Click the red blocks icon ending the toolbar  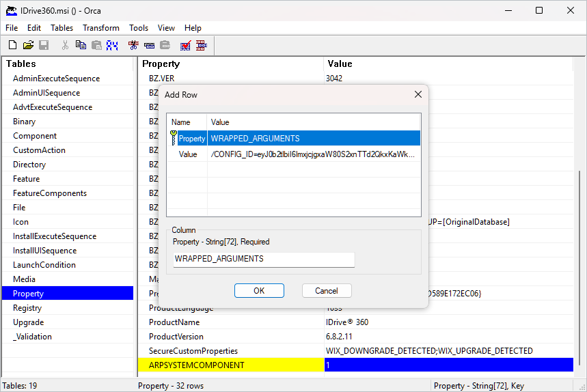(202, 46)
